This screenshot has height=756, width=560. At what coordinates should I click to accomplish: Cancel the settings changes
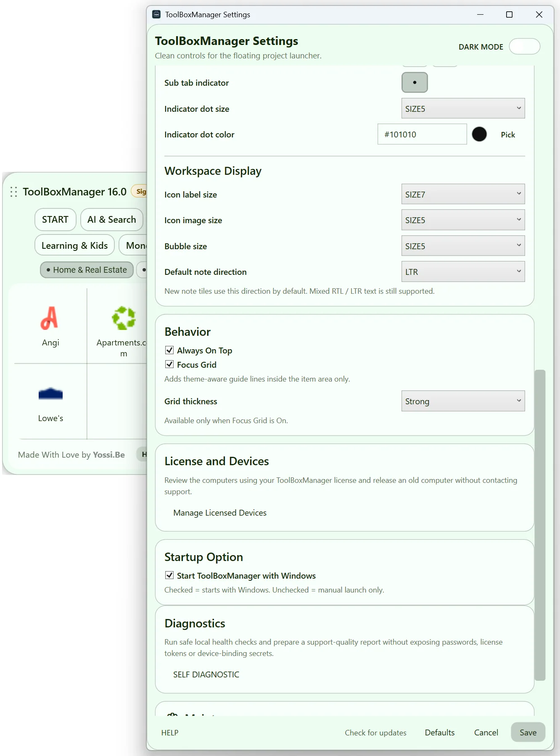click(486, 732)
